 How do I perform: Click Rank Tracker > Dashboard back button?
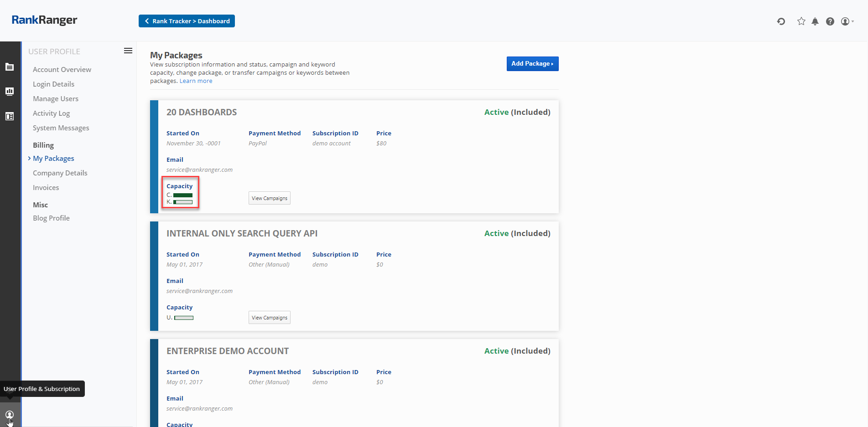coord(187,21)
